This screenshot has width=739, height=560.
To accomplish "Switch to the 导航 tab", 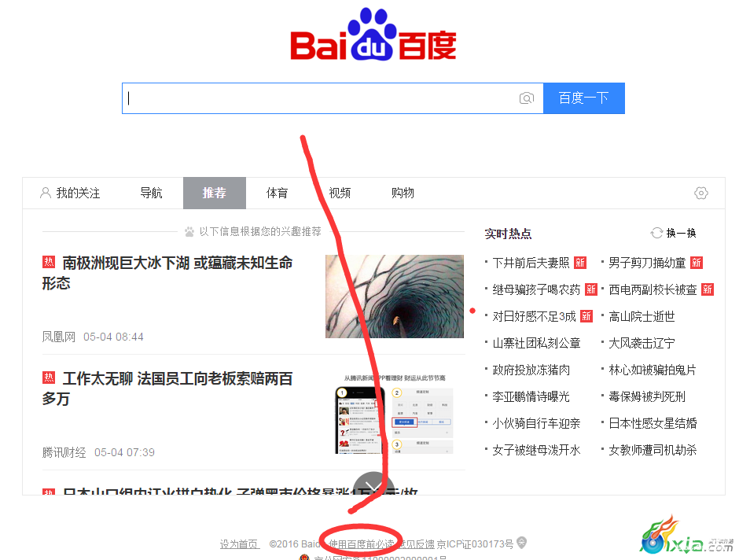I will [x=151, y=193].
